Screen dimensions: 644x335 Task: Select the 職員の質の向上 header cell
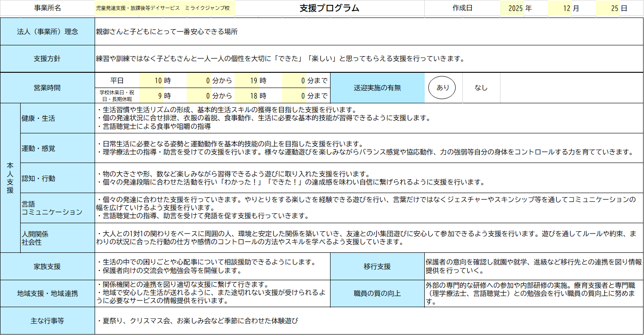(x=377, y=294)
